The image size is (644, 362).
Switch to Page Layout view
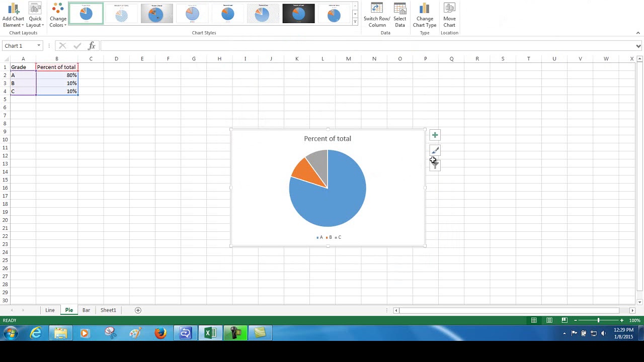[x=549, y=320]
